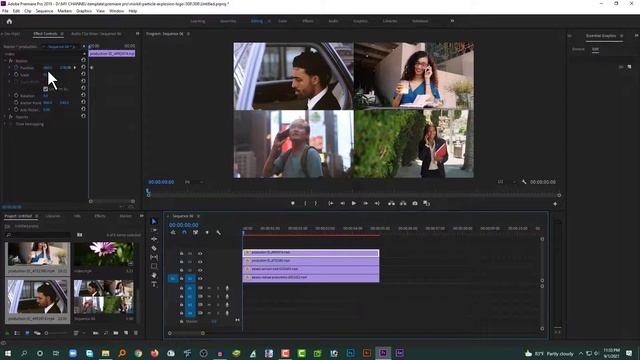Select the Selection tool in timeline toolbox
The width and height of the screenshot is (640, 360).
154,221
